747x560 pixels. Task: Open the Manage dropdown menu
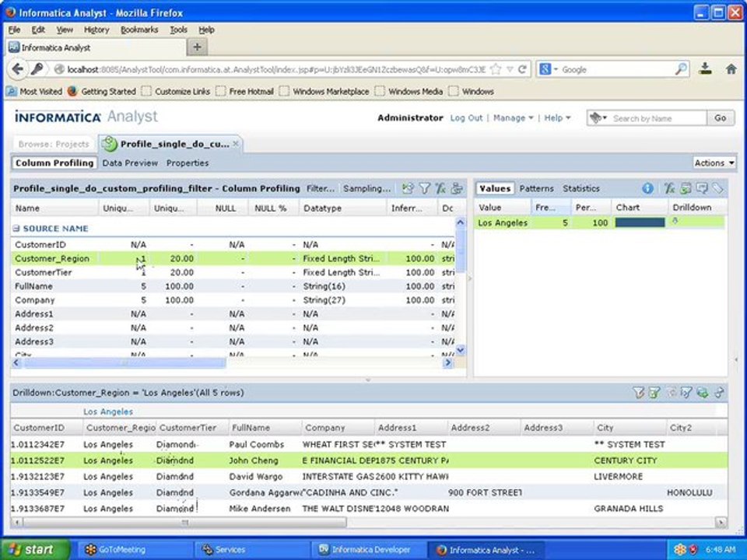tap(513, 117)
